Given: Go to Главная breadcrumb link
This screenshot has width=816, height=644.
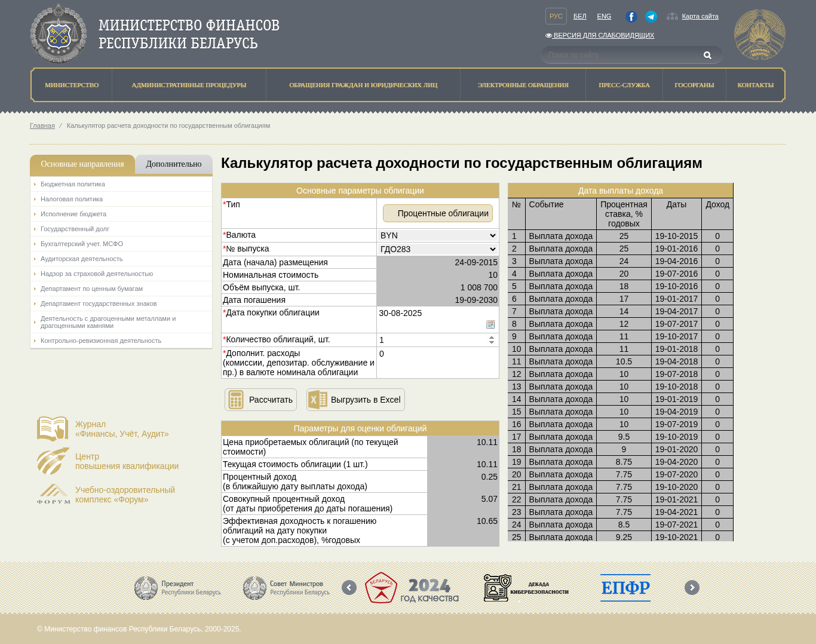Looking at the screenshot, I should (42, 125).
